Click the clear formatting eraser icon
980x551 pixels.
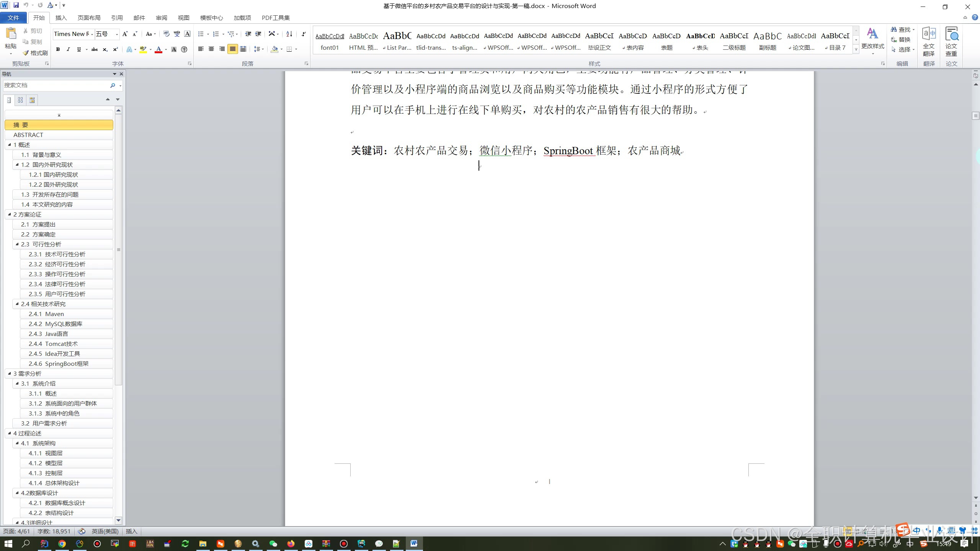[166, 34]
